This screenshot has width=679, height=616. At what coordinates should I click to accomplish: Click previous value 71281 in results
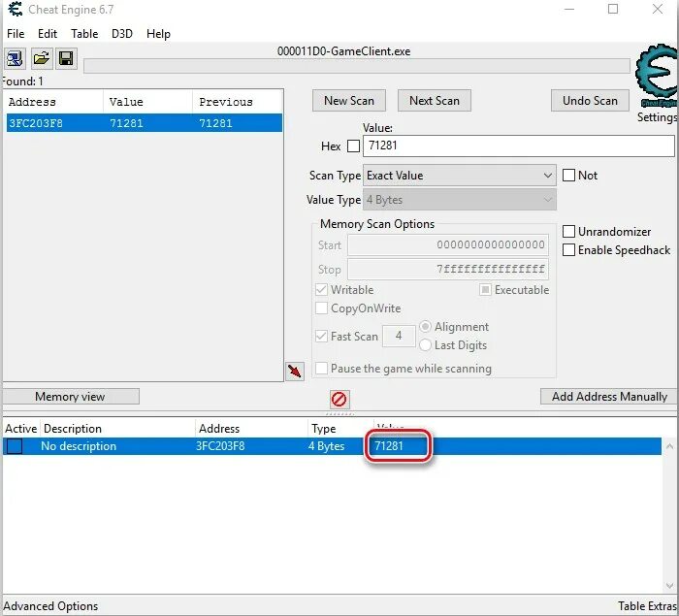pyautogui.click(x=215, y=123)
